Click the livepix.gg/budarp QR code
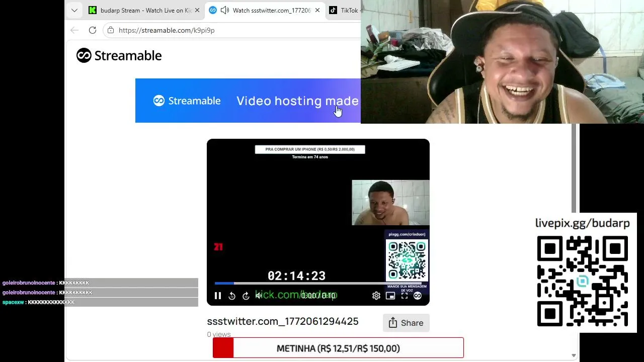This screenshot has width=644, height=362. (x=583, y=281)
